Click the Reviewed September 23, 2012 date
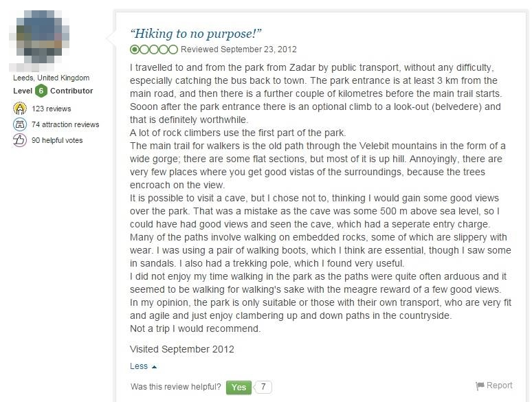532x402 pixels. pyautogui.click(x=239, y=49)
